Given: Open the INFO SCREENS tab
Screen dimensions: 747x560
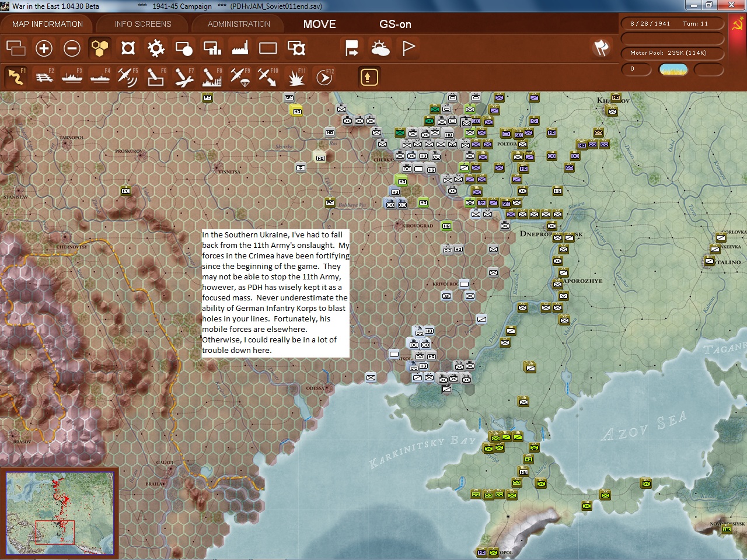Looking at the screenshot, I should pyautogui.click(x=143, y=24).
